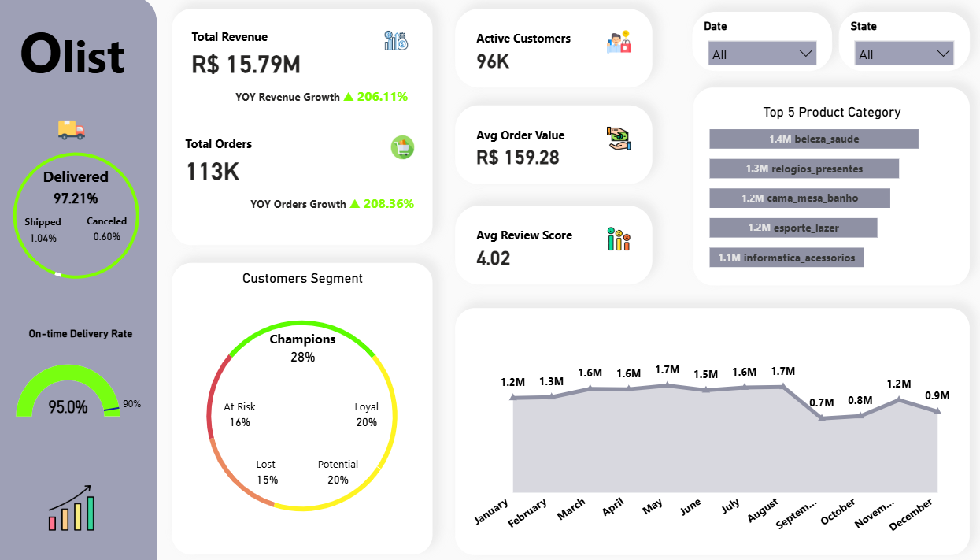Select the informatica_acessorios category bar
Image resolution: width=980 pixels, height=560 pixels.
tap(786, 258)
